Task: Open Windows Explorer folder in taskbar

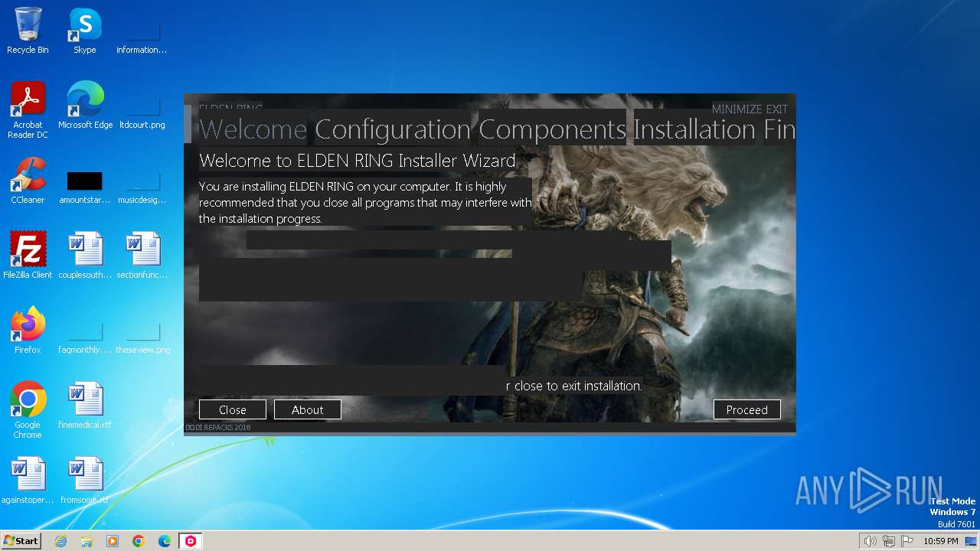Action: pyautogui.click(x=87, y=541)
